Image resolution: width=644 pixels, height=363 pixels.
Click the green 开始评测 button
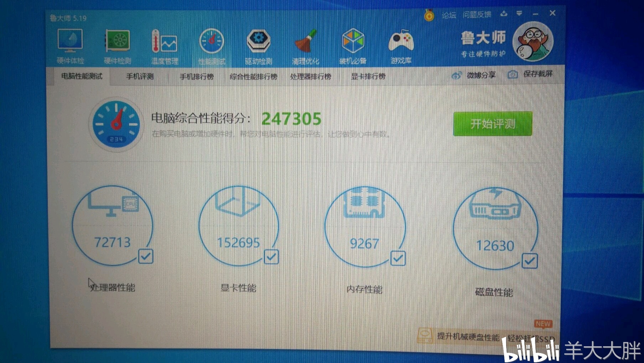coord(493,124)
